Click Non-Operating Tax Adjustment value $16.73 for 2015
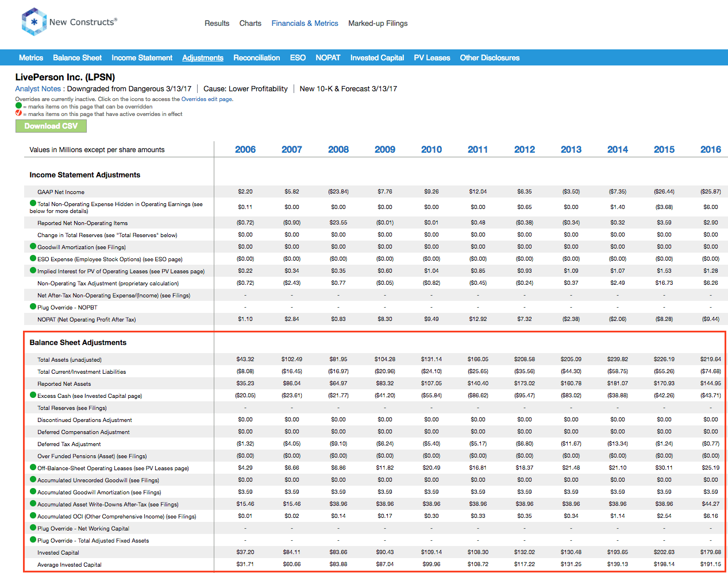The image size is (728, 573). (x=664, y=282)
